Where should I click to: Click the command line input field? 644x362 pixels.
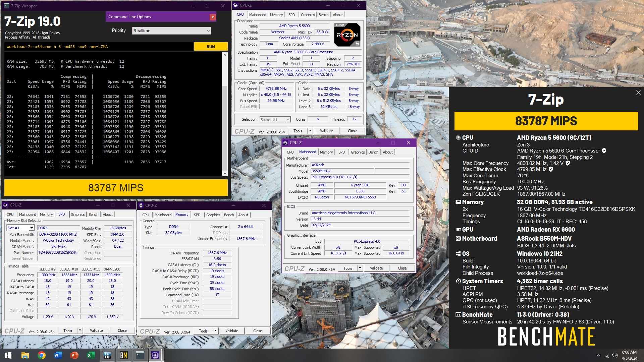(x=99, y=47)
